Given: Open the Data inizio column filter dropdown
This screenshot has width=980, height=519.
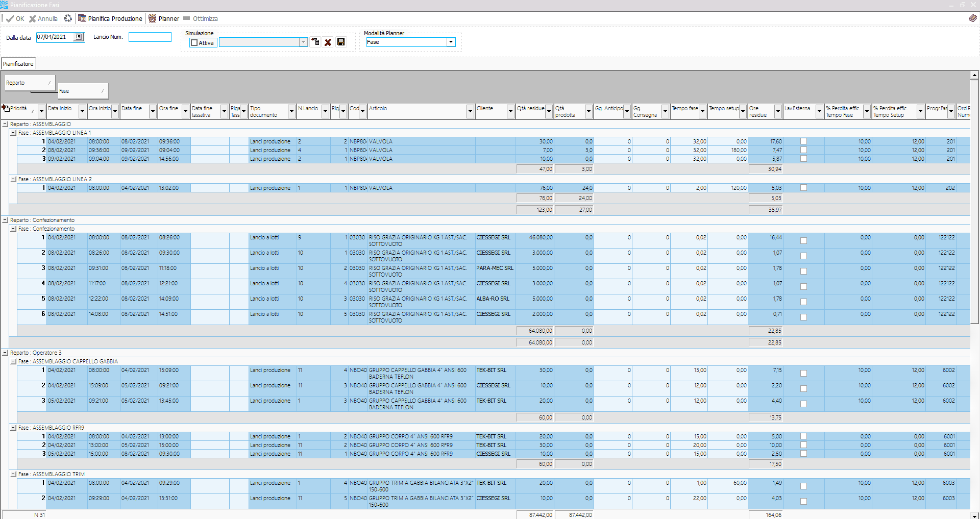Looking at the screenshot, I should coord(82,111).
